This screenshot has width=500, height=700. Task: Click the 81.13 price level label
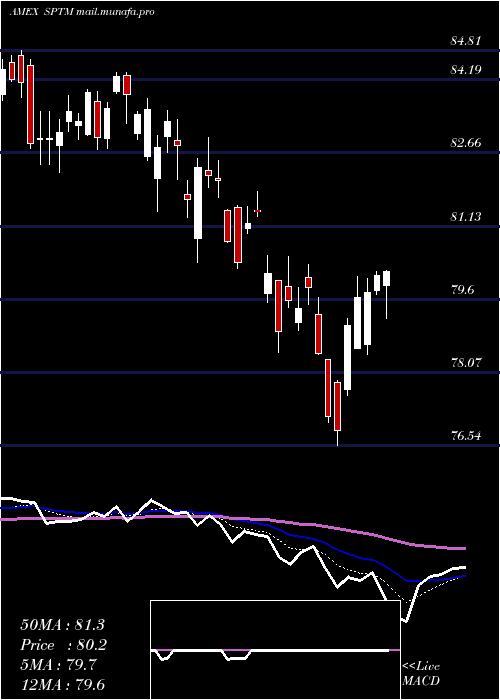466,217
